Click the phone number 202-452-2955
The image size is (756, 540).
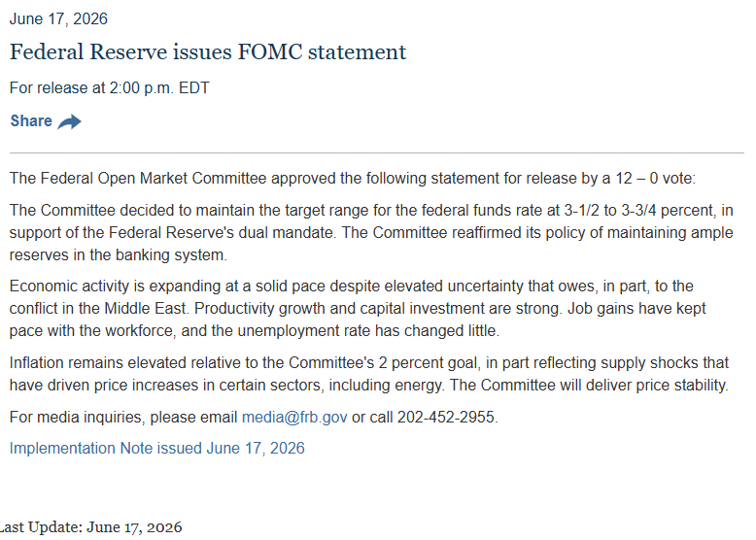click(446, 417)
